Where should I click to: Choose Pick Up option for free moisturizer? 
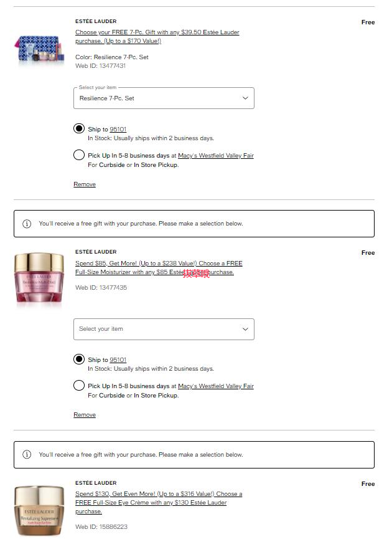79,386
